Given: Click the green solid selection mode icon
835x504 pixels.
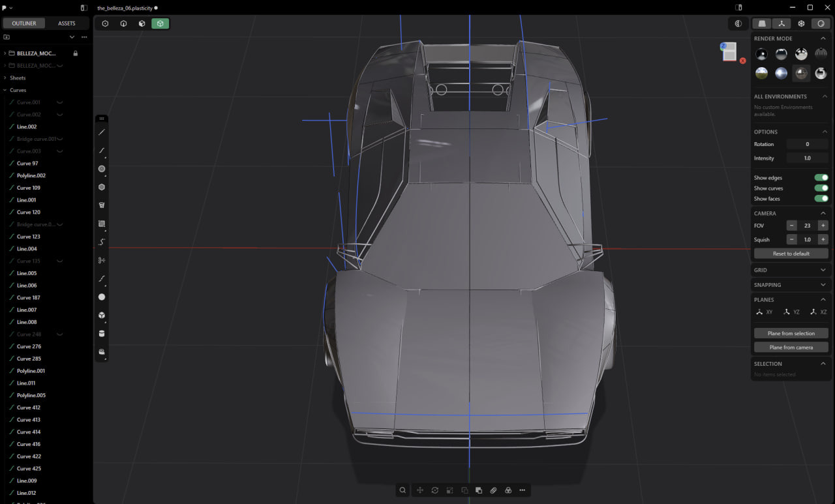Looking at the screenshot, I should 160,23.
